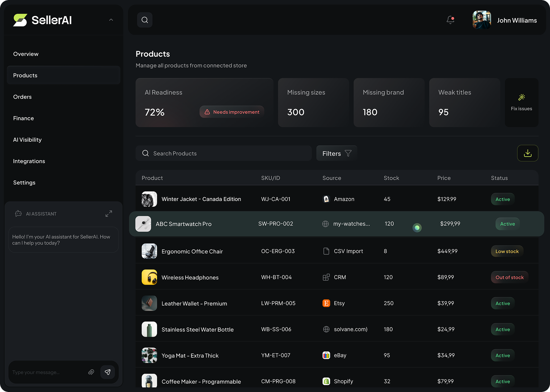Click the download export icon button
The height and width of the screenshot is (392, 550).
coord(528,153)
